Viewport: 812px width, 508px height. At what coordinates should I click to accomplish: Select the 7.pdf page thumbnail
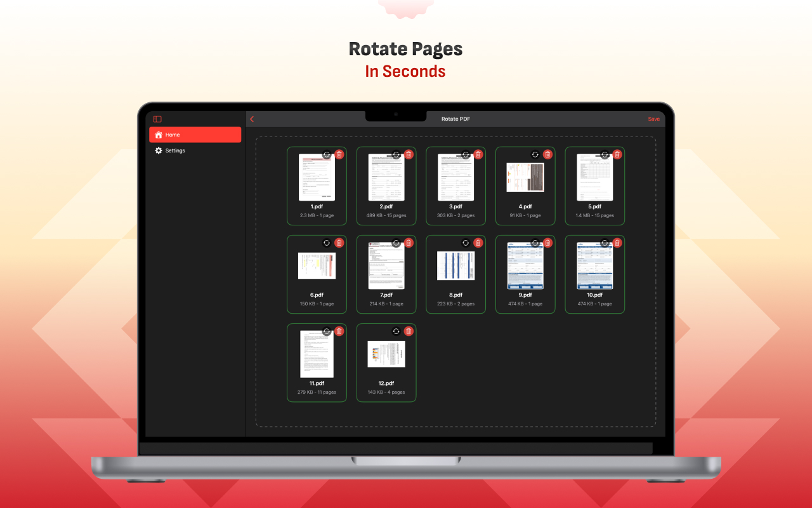click(x=386, y=265)
